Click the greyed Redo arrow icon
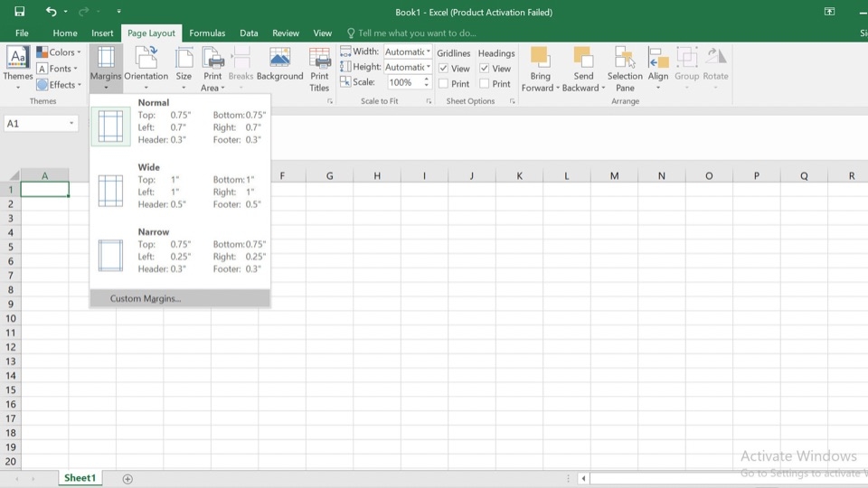The width and height of the screenshot is (868, 488). pos(83,12)
